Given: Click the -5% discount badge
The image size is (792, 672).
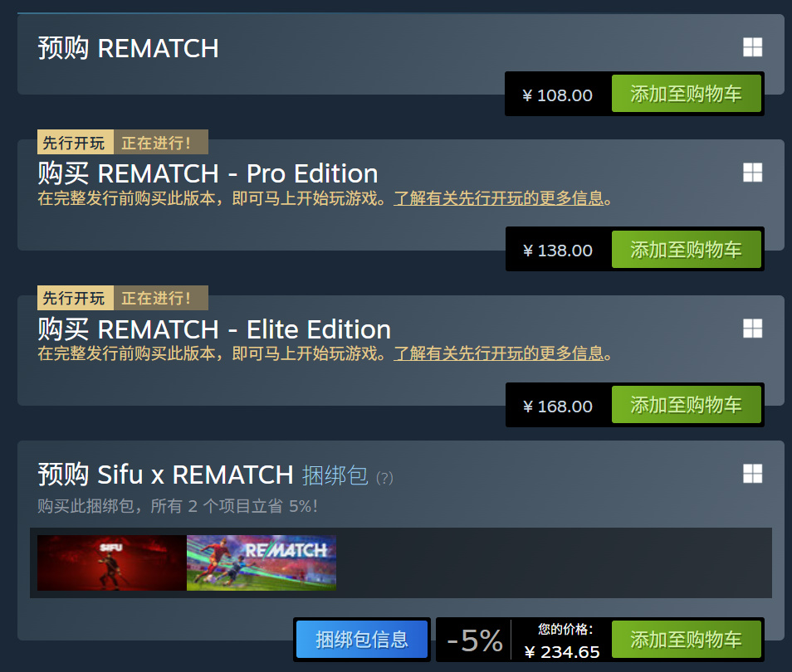Looking at the screenshot, I should [x=475, y=640].
